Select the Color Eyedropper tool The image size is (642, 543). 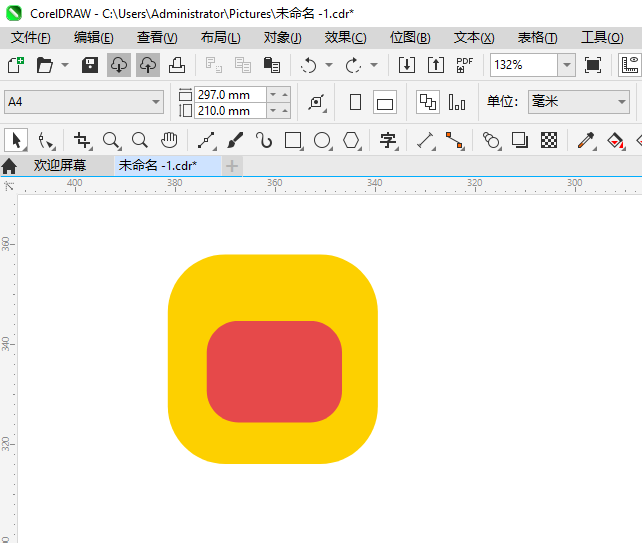[x=586, y=140]
